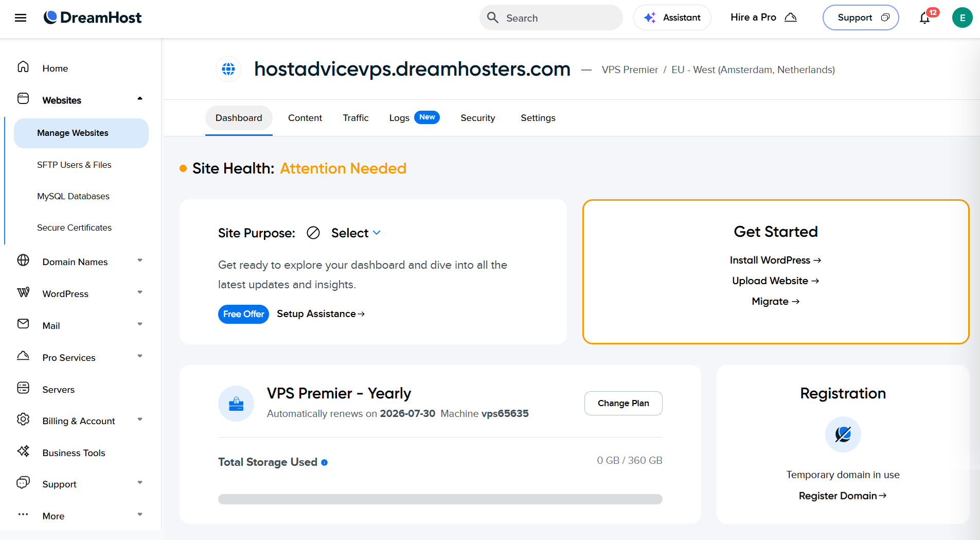Click the WordPress W icon
Screen dimensions: 980x540
(x=23, y=292)
